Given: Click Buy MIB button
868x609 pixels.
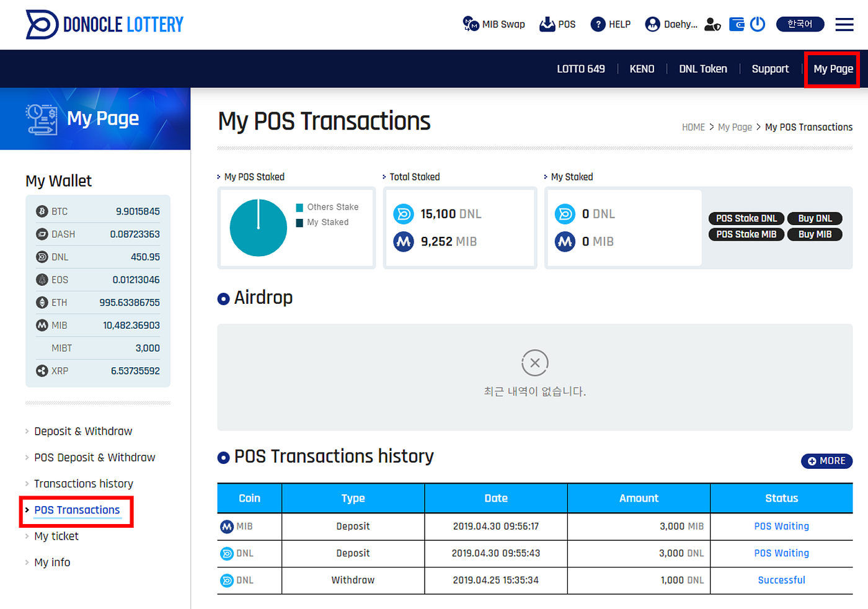Looking at the screenshot, I should coord(815,234).
